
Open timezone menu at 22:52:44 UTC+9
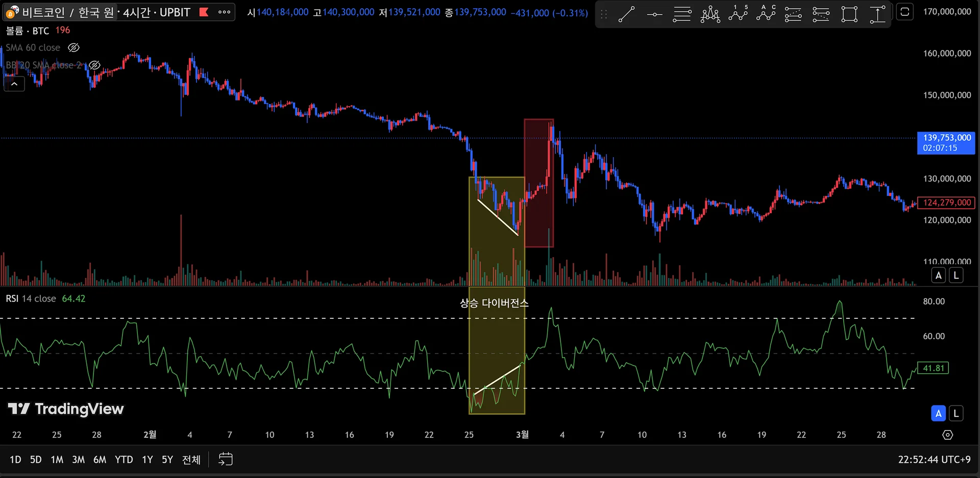[934, 460]
